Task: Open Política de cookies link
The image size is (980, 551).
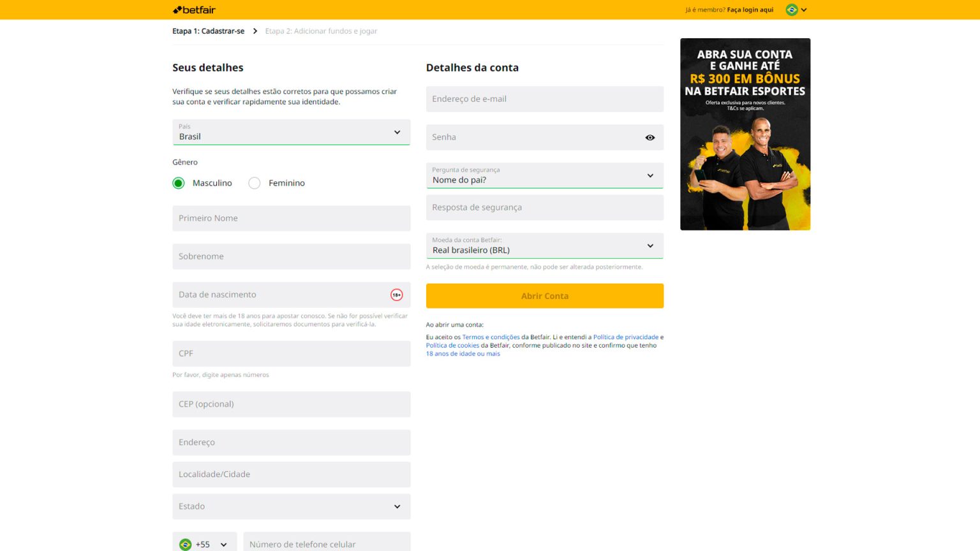Action: (x=452, y=345)
